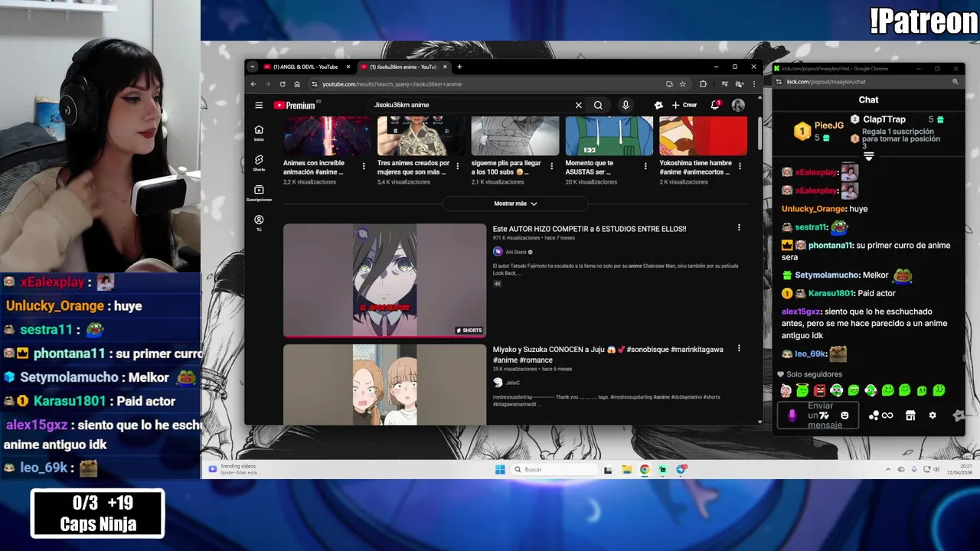Image resolution: width=980 pixels, height=551 pixels.
Task: Click the Crear button
Action: click(684, 105)
